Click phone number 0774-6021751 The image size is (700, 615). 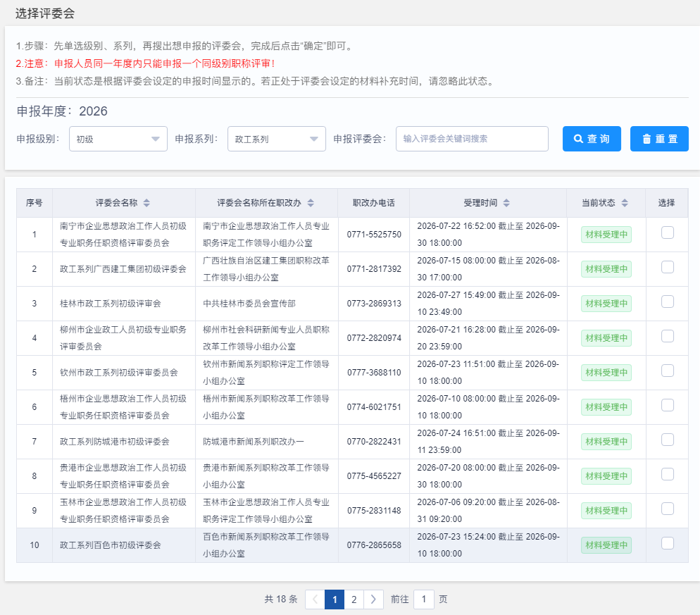point(374,407)
